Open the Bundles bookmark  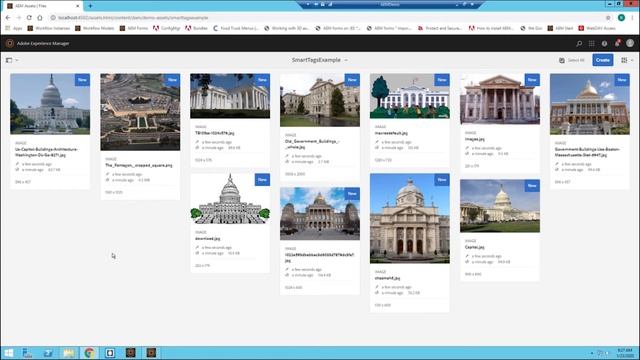click(x=196, y=28)
